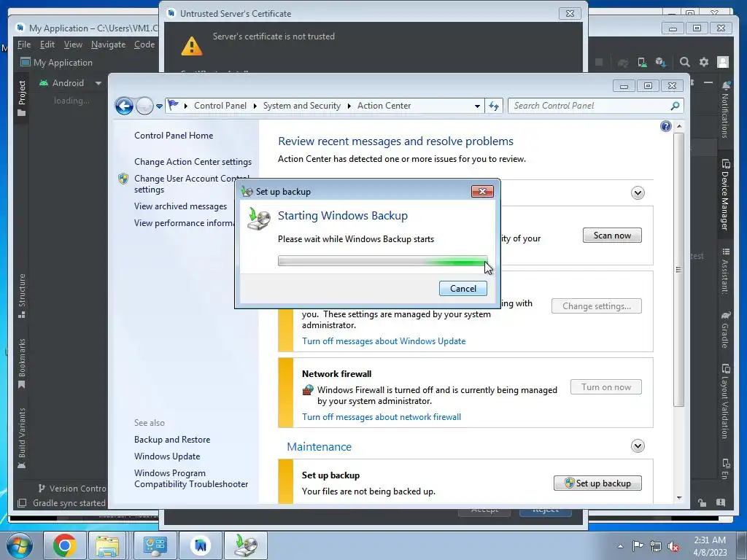Screen dimensions: 747x560
Task: Click the Windows Backup taskbar icon
Action: (x=246, y=545)
